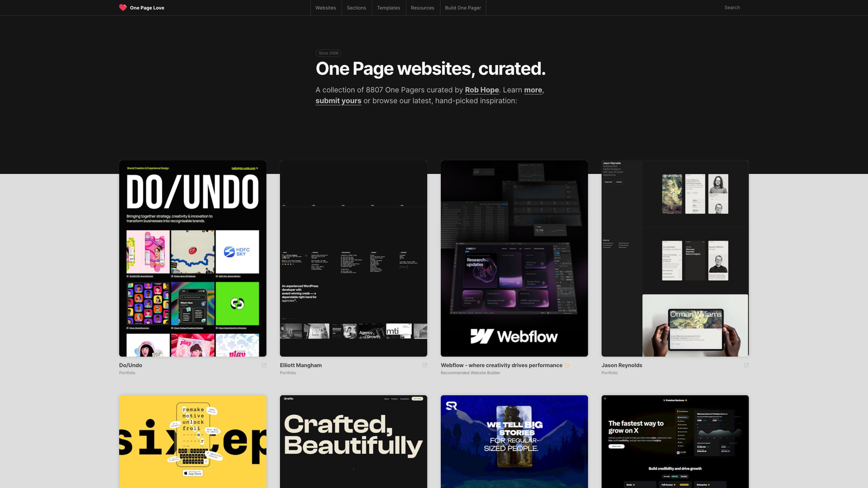Screen dimensions: 868x488
Task: Open Elliott Mangham's site via external link icon
Action: tap(425, 365)
